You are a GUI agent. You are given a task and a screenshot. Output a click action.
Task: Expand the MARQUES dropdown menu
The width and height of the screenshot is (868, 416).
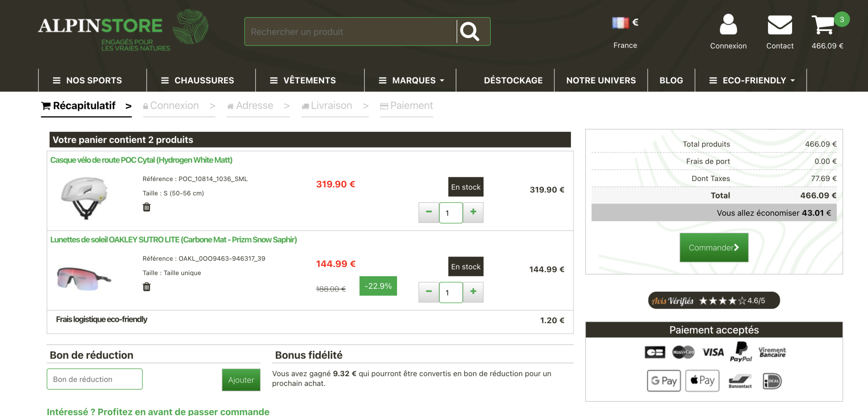(x=410, y=80)
